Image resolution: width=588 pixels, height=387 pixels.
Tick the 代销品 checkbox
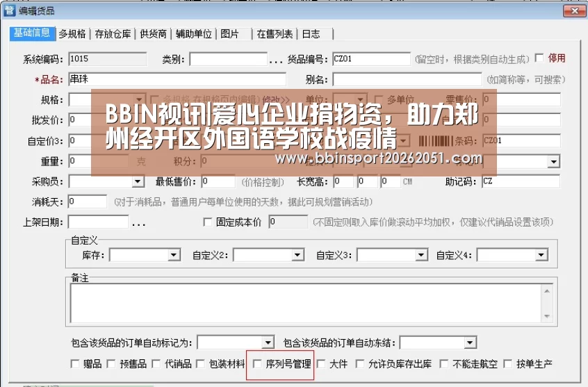(x=156, y=364)
